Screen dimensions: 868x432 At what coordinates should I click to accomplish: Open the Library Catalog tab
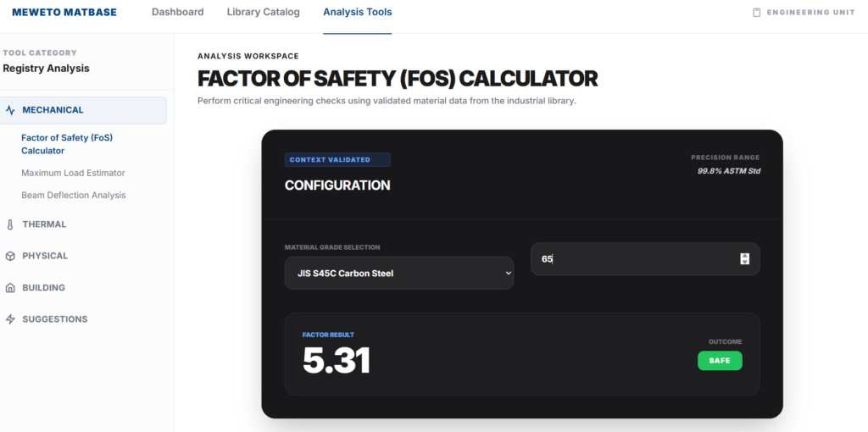263,13
